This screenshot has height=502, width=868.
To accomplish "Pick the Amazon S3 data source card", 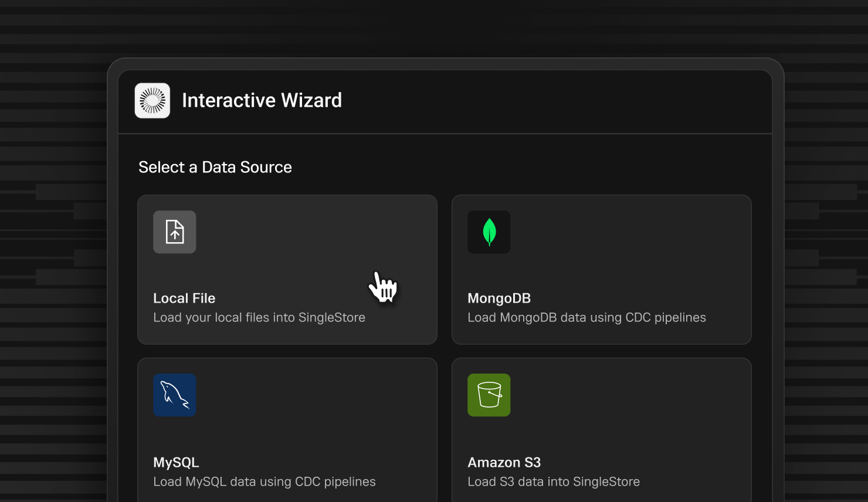I will coord(601,429).
